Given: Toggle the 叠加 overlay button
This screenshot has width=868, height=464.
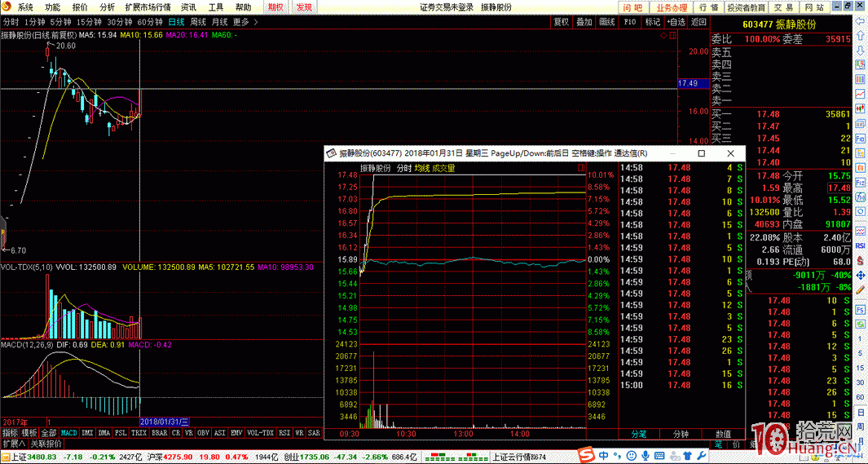Looking at the screenshot, I should (584, 22).
